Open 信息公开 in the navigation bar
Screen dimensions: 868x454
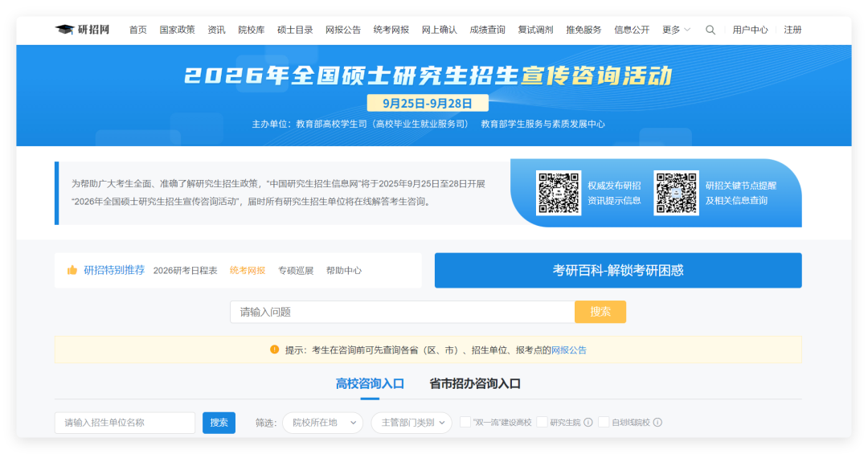(633, 30)
